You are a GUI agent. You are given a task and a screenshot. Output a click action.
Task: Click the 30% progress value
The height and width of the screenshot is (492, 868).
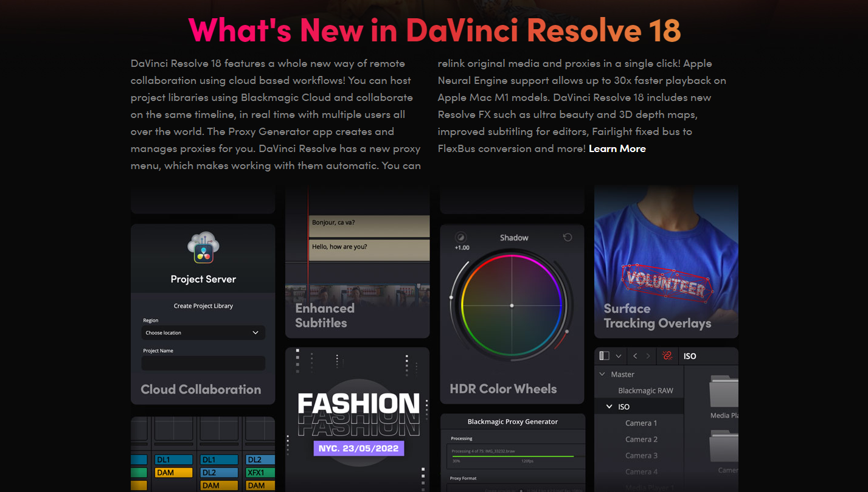(456, 461)
